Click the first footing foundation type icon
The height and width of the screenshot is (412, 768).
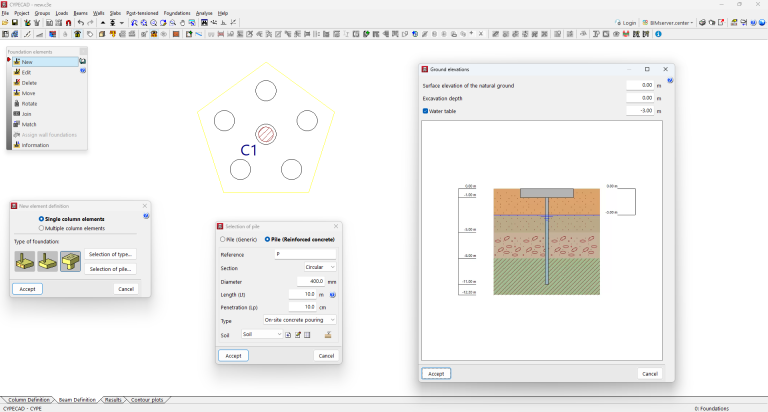(23, 261)
